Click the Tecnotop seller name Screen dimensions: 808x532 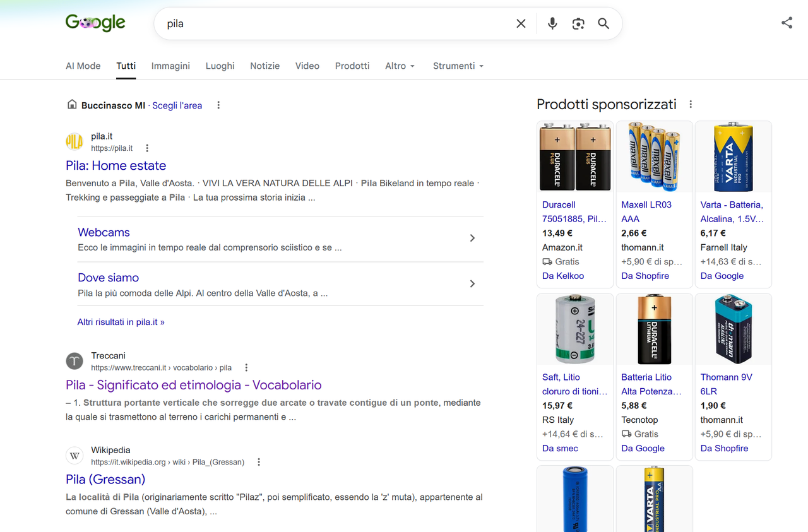click(639, 420)
